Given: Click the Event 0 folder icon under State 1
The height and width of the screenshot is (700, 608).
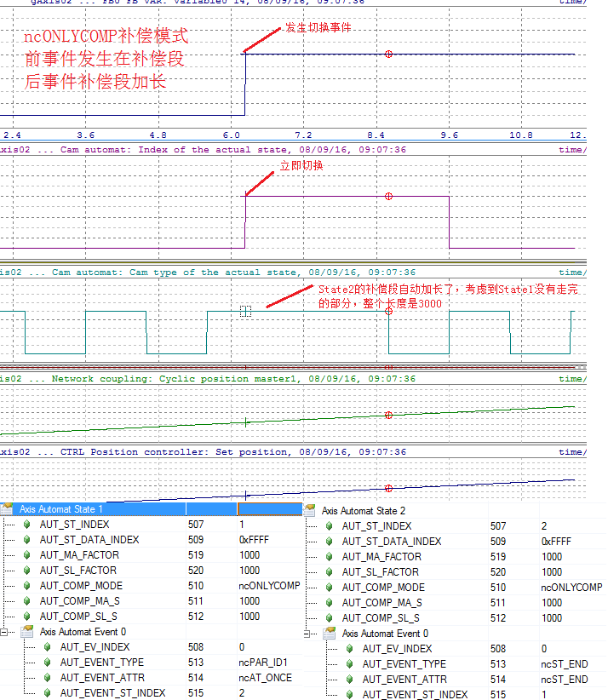Looking at the screenshot, I should (28, 632).
